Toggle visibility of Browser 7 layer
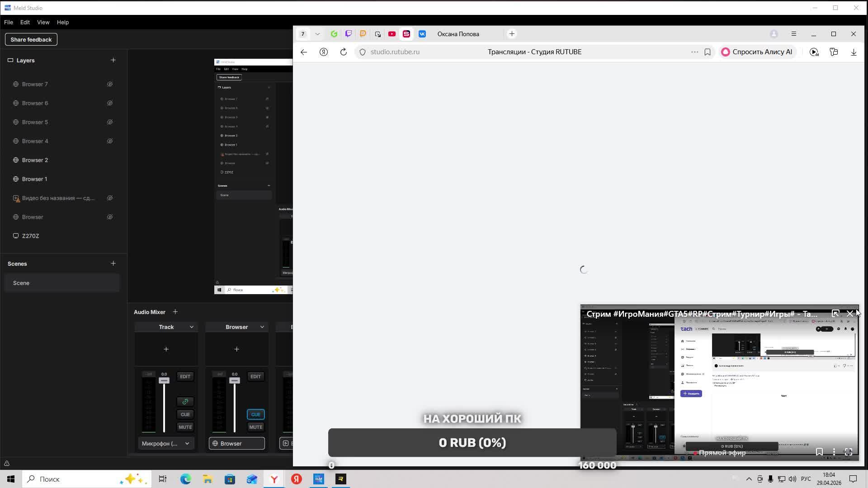This screenshot has height=488, width=868. (x=109, y=84)
